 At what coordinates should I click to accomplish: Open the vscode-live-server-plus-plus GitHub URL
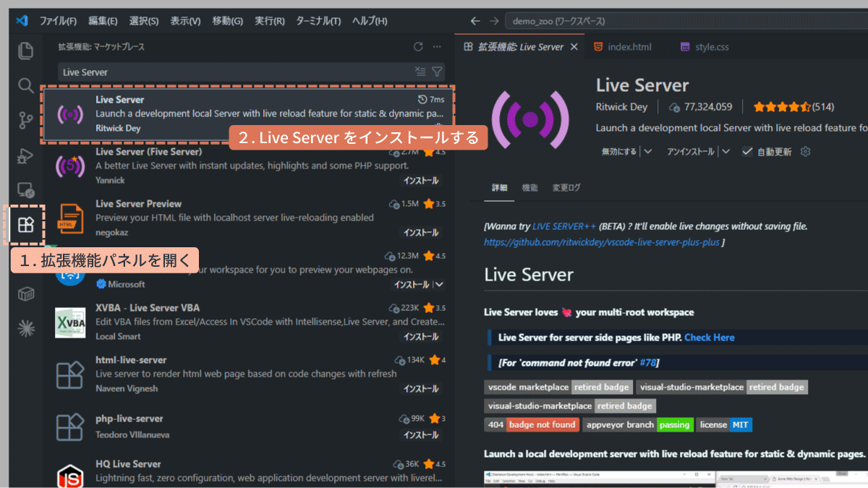[602, 242]
